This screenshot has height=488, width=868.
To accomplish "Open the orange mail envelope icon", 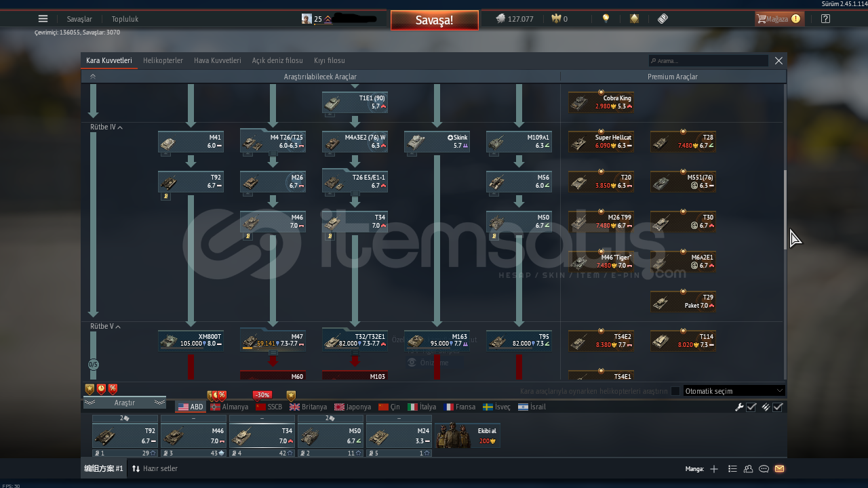I will [x=779, y=468].
